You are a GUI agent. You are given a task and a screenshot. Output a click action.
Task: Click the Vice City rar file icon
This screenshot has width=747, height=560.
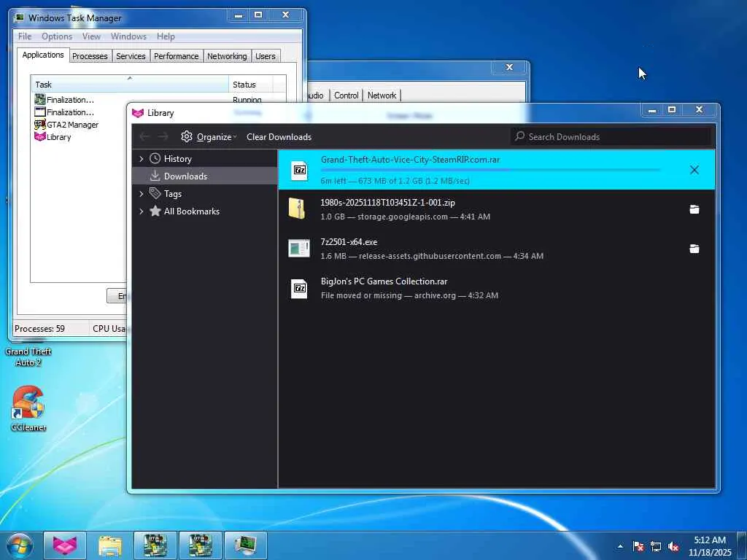point(300,170)
